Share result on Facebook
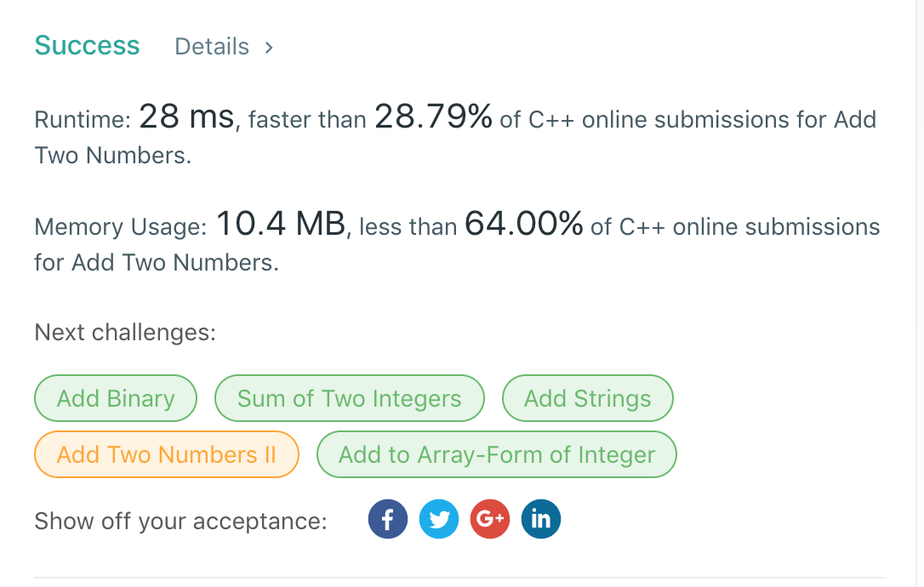The width and height of the screenshot is (924, 587). click(388, 519)
